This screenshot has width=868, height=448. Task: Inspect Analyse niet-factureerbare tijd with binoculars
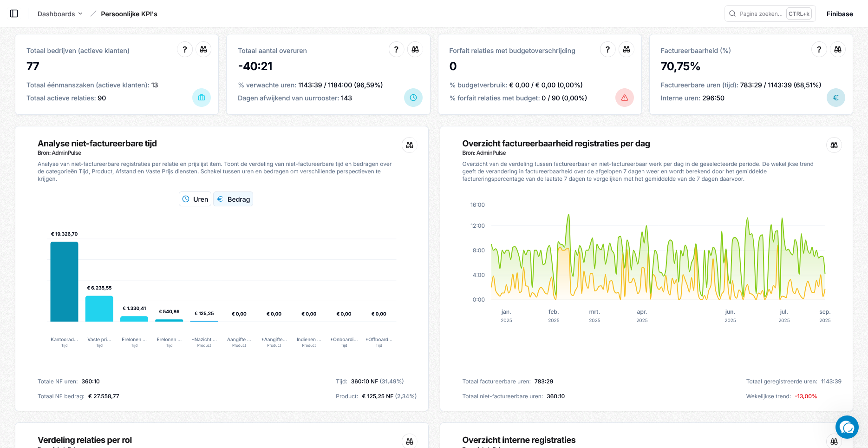pos(409,145)
